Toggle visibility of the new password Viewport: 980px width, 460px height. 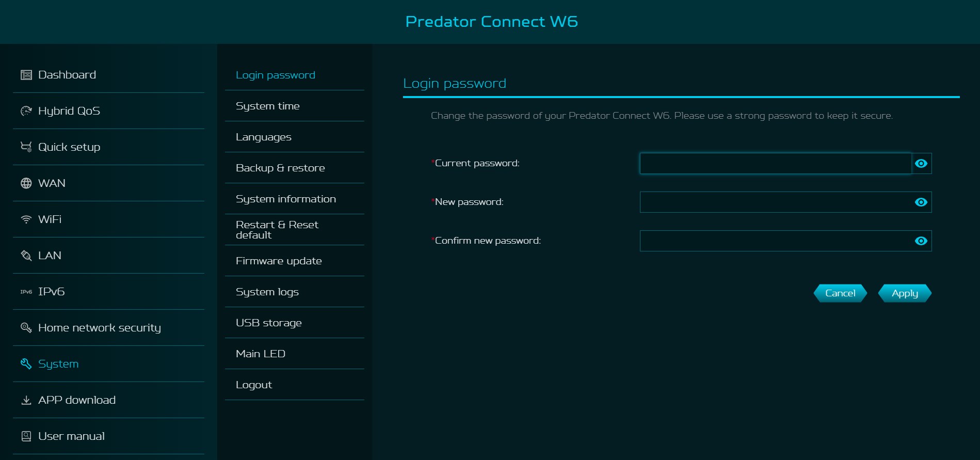(921, 202)
